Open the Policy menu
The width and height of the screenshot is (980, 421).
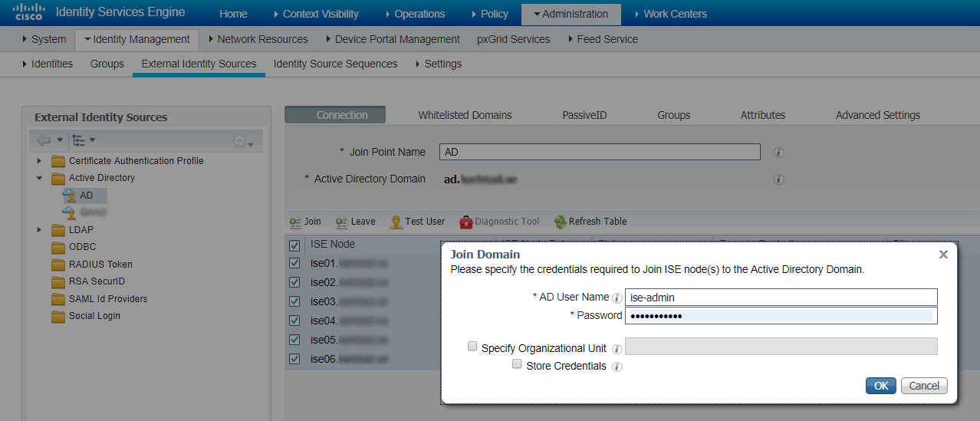click(488, 14)
